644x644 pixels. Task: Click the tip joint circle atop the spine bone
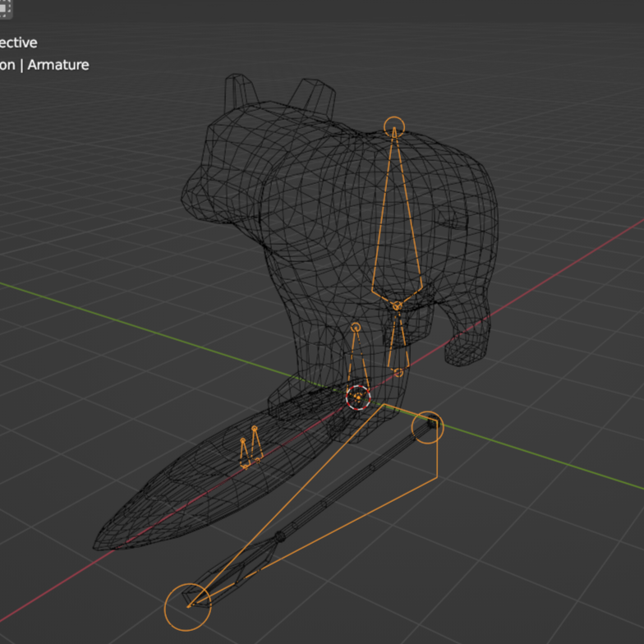click(394, 126)
